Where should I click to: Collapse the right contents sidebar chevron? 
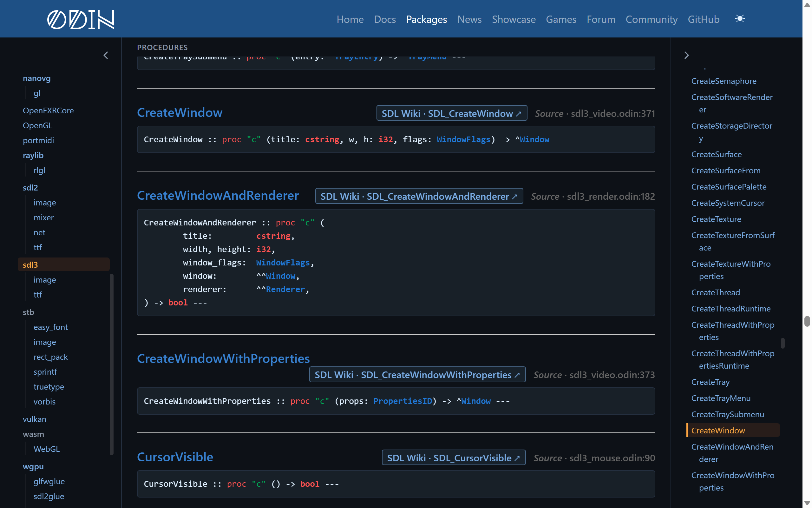(686, 55)
